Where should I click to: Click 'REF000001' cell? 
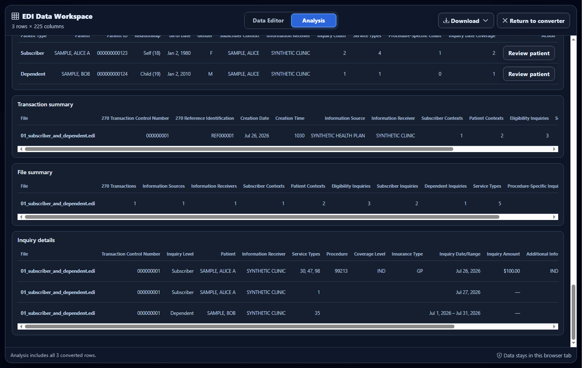pyautogui.click(x=223, y=136)
